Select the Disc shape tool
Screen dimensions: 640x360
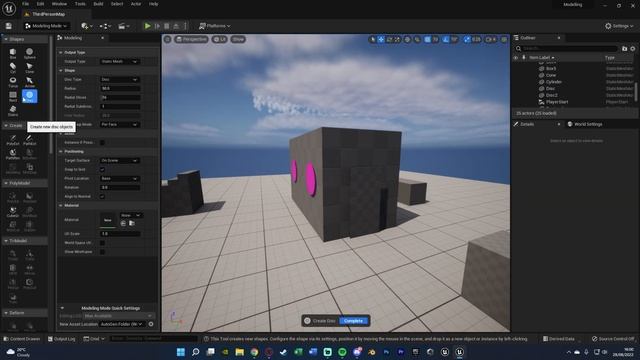click(29, 96)
